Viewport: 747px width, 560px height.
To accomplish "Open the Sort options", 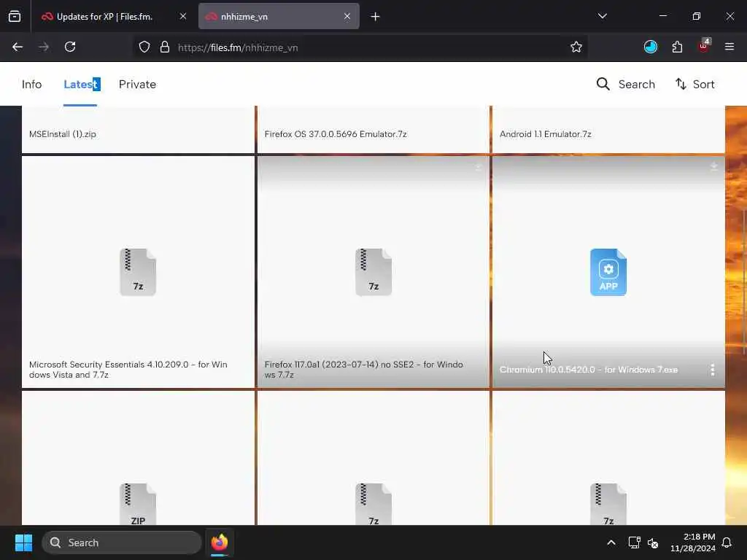I will (x=694, y=85).
